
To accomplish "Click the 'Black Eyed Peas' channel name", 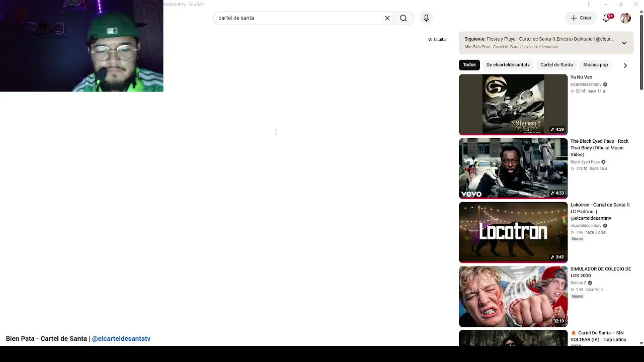I will pos(585,162).
